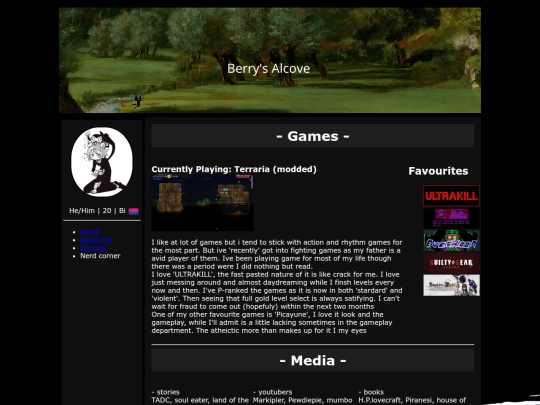
Task: Click the 'H.P.lovecraft, Piranesi, house of' line
Action: click(412, 400)
